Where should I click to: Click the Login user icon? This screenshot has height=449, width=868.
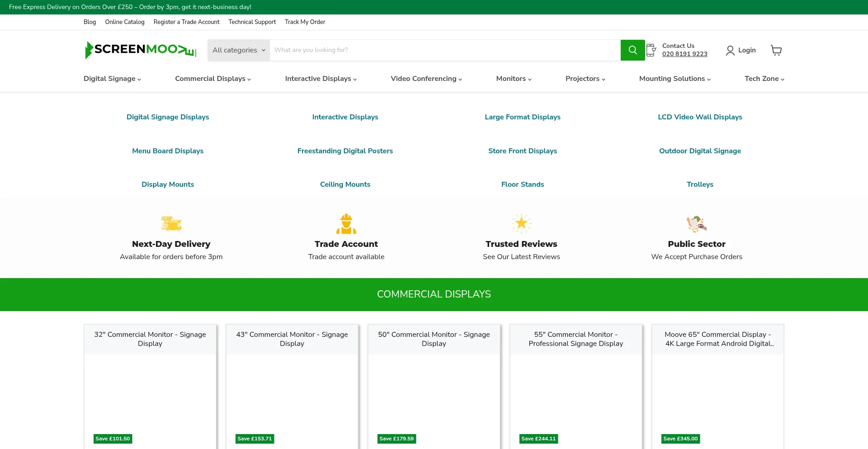pyautogui.click(x=730, y=51)
